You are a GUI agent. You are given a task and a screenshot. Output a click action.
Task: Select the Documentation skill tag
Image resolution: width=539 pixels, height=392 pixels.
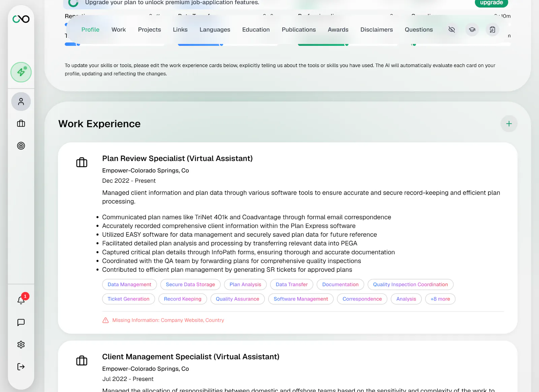pyautogui.click(x=340, y=284)
